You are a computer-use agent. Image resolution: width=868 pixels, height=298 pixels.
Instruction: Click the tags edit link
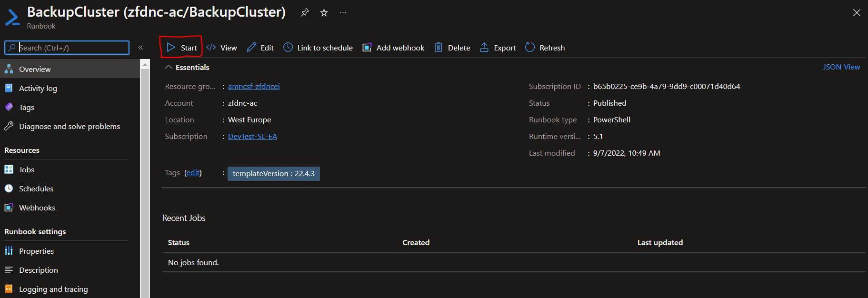[x=193, y=172]
